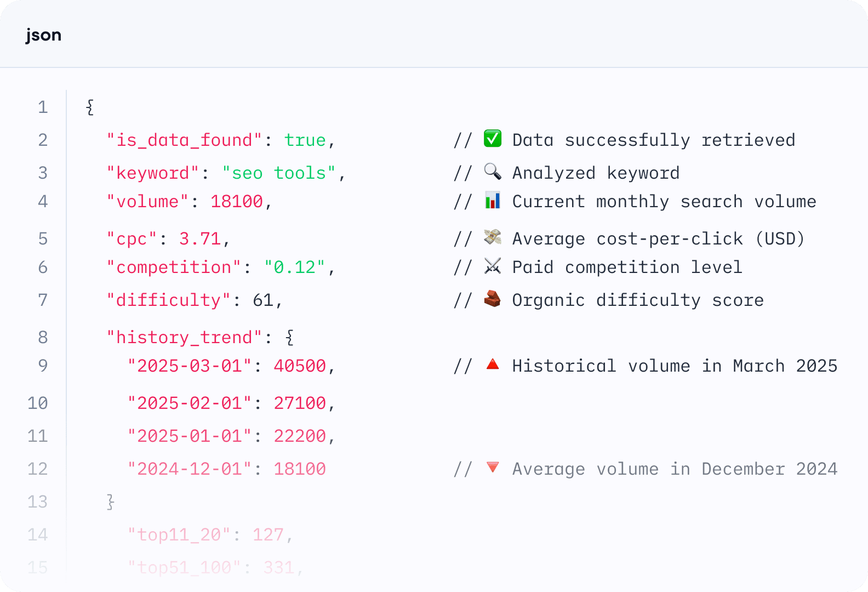868x592 pixels.
Task: Click the "Current monthly search volume" comment
Action: (x=664, y=202)
